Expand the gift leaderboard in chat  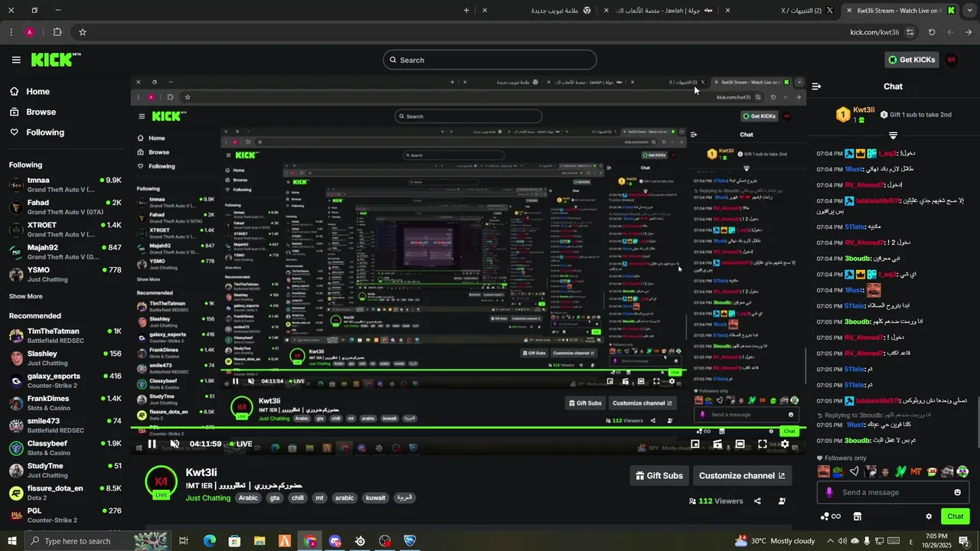[x=893, y=135]
